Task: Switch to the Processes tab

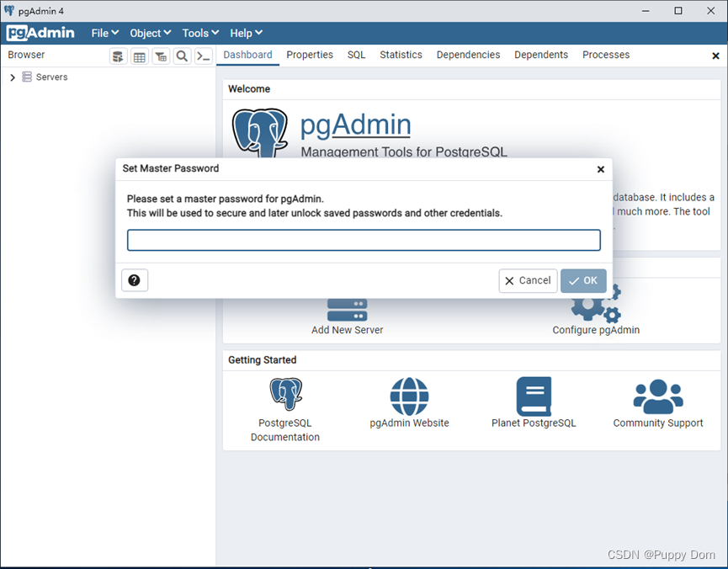Action: click(x=606, y=55)
